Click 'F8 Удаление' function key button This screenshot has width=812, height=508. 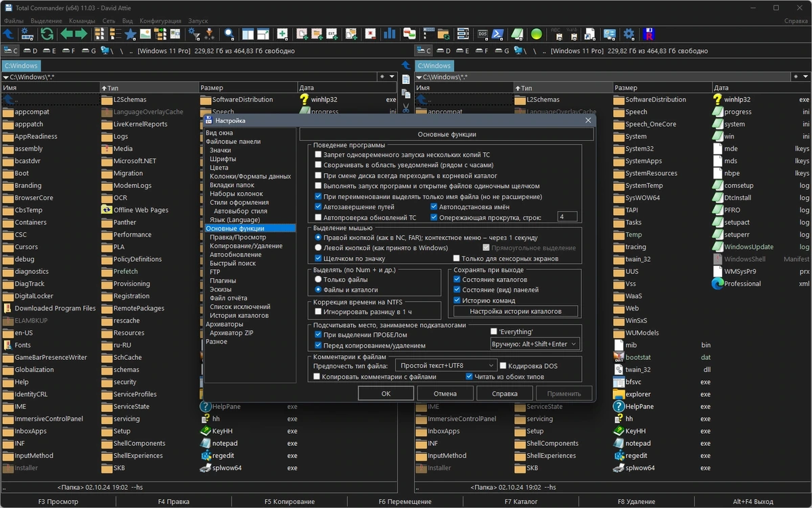636,502
